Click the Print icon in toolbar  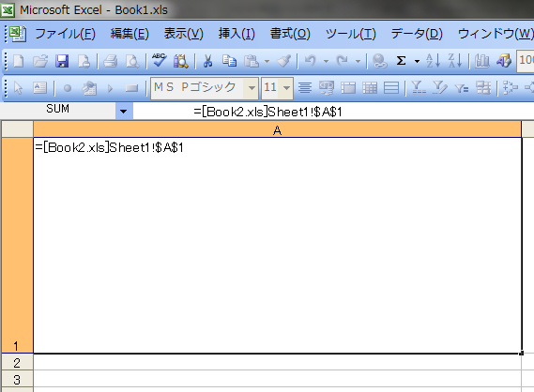pyautogui.click(x=111, y=61)
